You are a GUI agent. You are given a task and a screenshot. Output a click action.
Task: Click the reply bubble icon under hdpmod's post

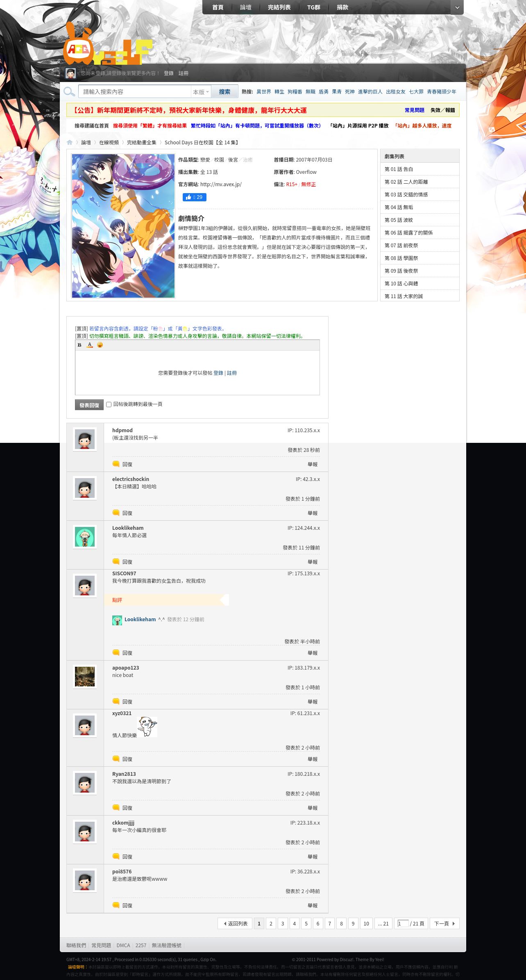click(116, 464)
